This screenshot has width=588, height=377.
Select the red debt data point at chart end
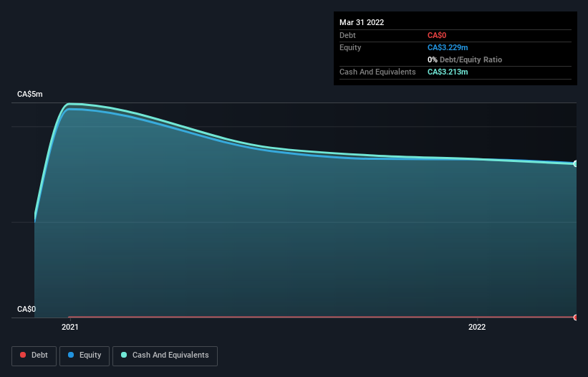[x=576, y=318]
